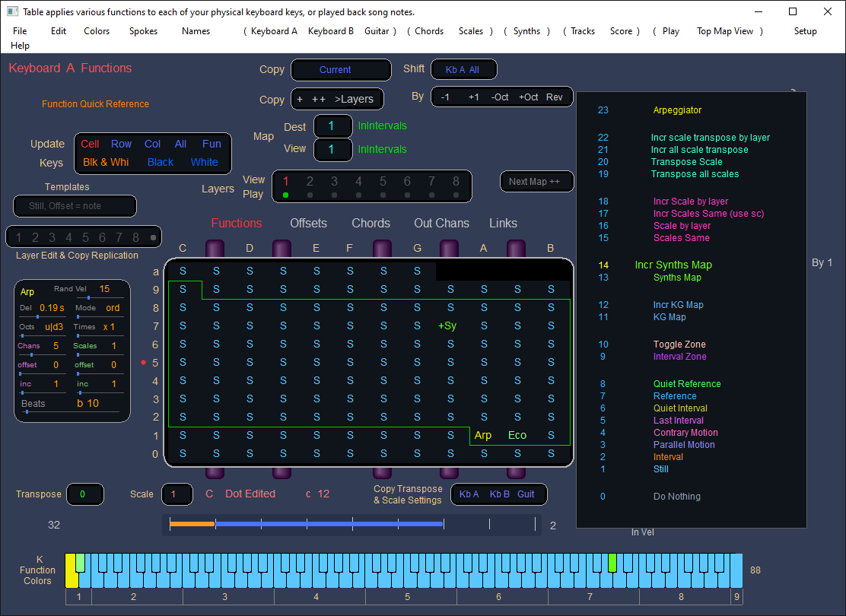Viewport: 846px width, 616px height.
Task: Open the Shift target selector showing Kb A All
Action: click(x=463, y=70)
